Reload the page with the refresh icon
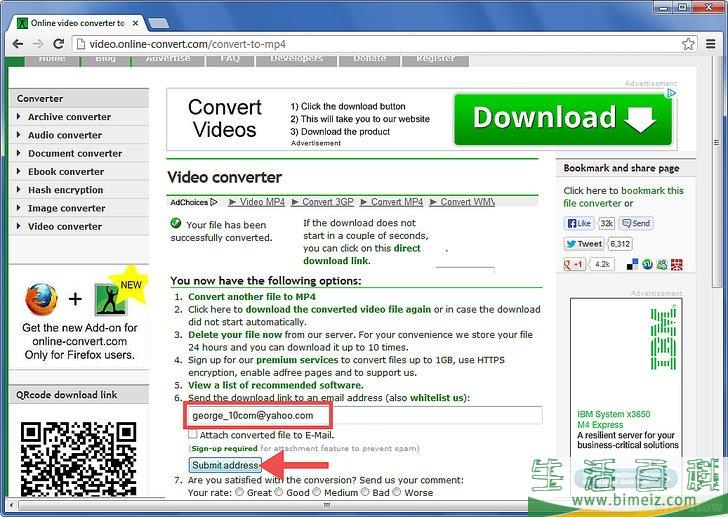 58,44
